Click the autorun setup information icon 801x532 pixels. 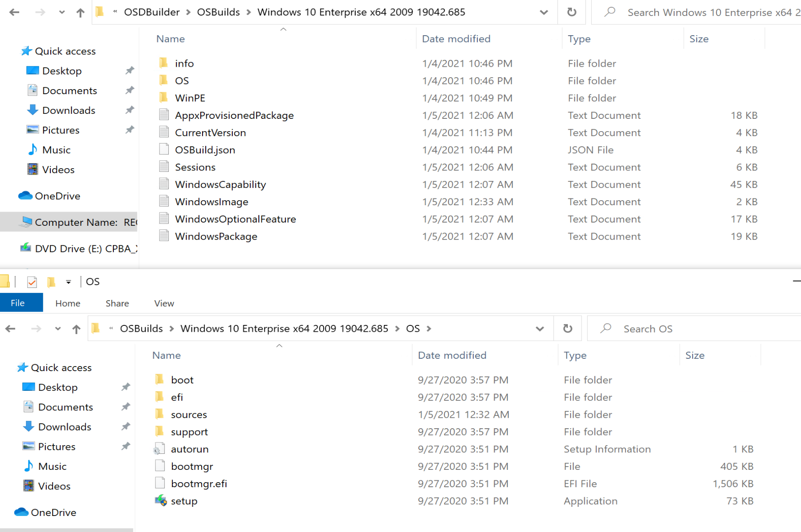[160, 449]
